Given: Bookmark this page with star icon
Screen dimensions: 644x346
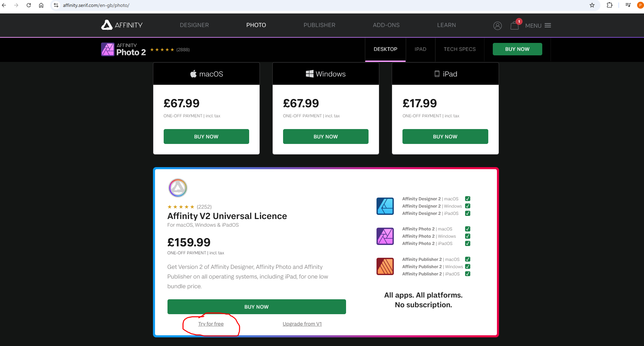Looking at the screenshot, I should click(592, 5).
